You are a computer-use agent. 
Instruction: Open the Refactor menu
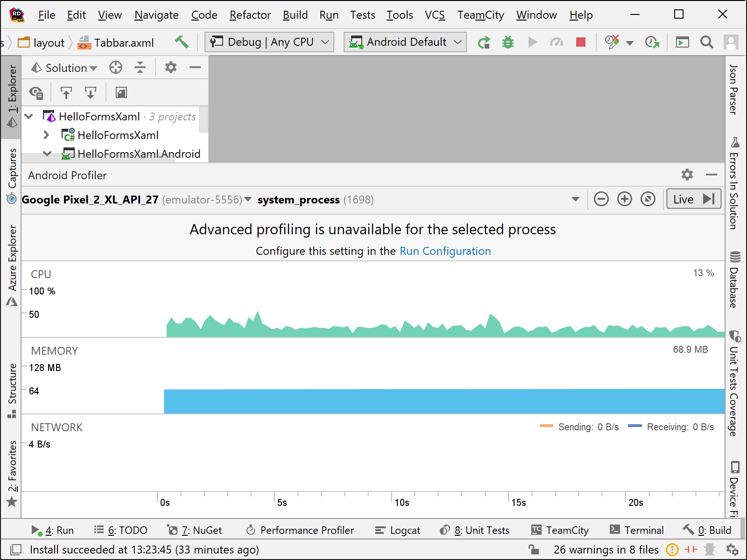click(250, 15)
